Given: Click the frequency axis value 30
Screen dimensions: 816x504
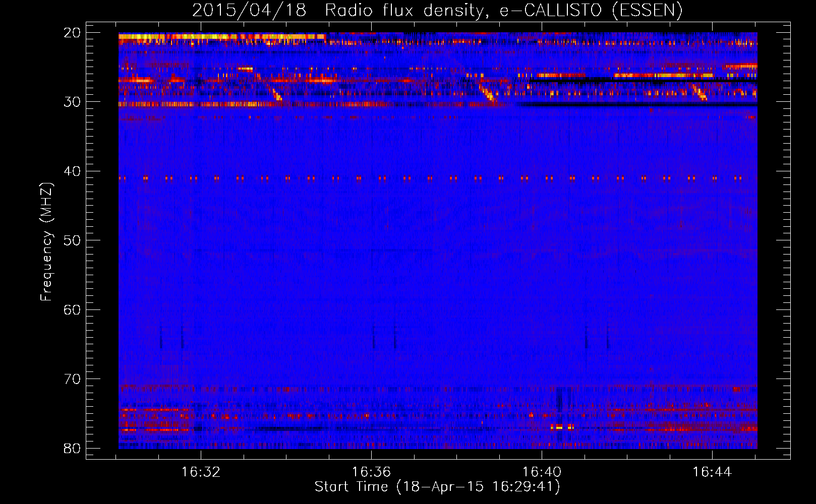Looking at the screenshot, I should pos(73,102).
